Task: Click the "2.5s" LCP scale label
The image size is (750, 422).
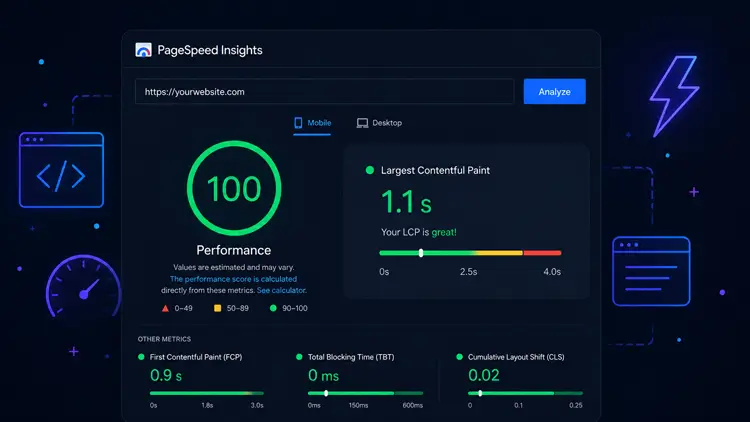Action: pyautogui.click(x=468, y=272)
